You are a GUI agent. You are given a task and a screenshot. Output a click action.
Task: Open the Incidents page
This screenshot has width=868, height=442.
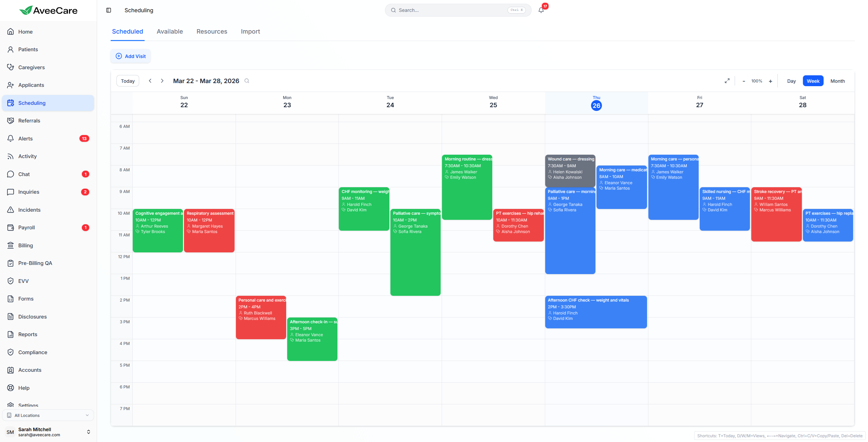point(29,210)
